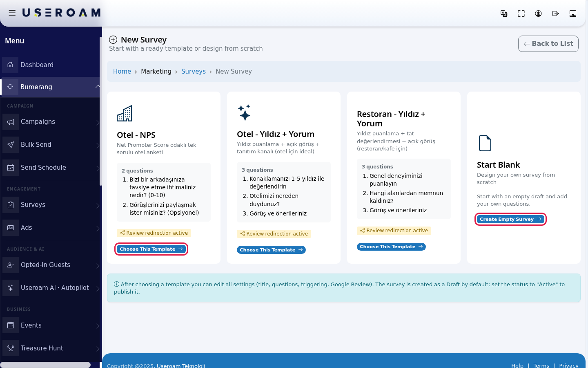This screenshot has width=588, height=368.
Task: Expand the Send Schedule submenu arrow
Action: (x=98, y=168)
